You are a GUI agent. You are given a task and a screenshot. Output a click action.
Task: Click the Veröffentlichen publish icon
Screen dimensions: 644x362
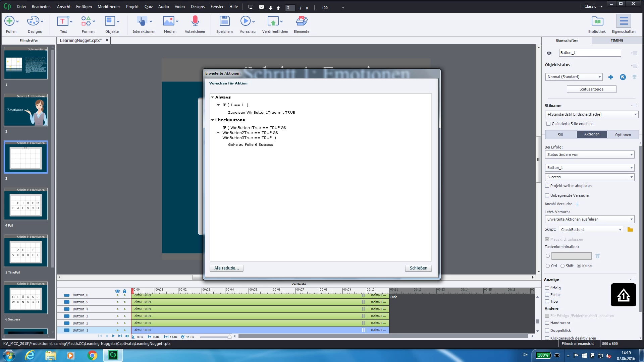pyautogui.click(x=273, y=21)
